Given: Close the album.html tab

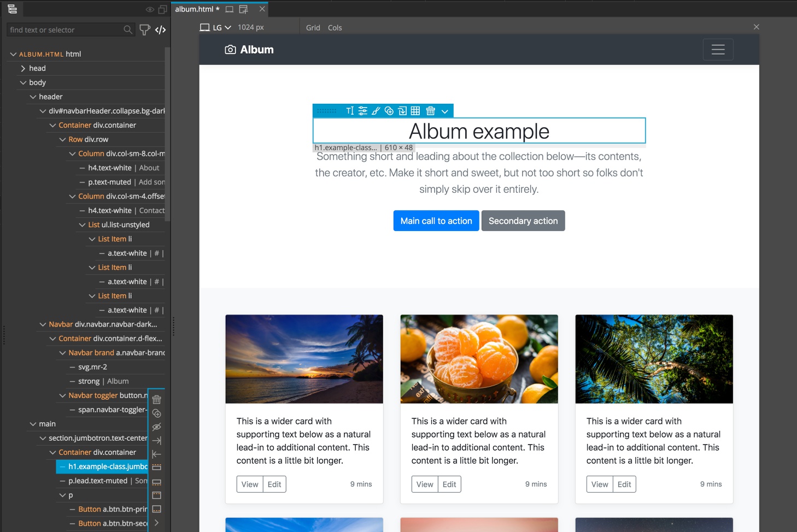Looking at the screenshot, I should 262,9.
